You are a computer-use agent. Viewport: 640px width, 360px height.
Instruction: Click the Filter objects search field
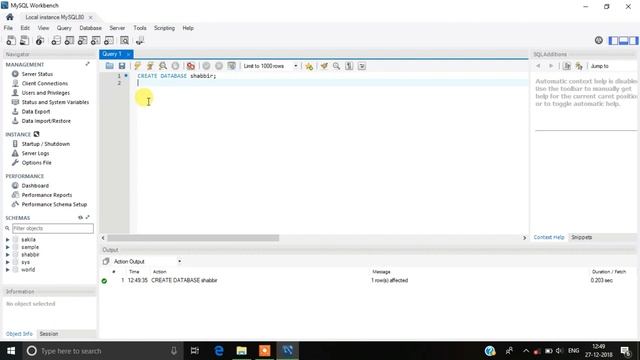pos(53,228)
